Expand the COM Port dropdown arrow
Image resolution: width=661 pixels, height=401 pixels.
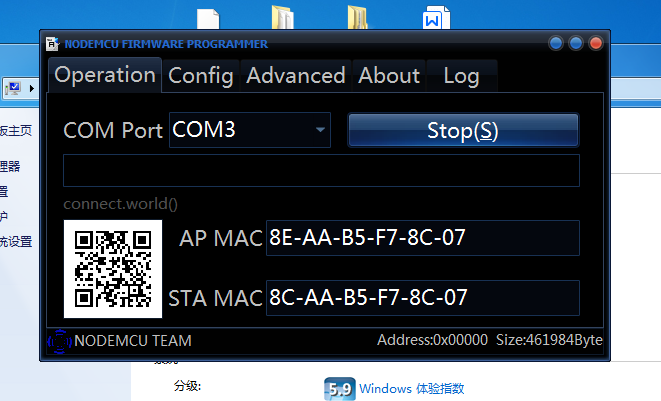(320, 130)
